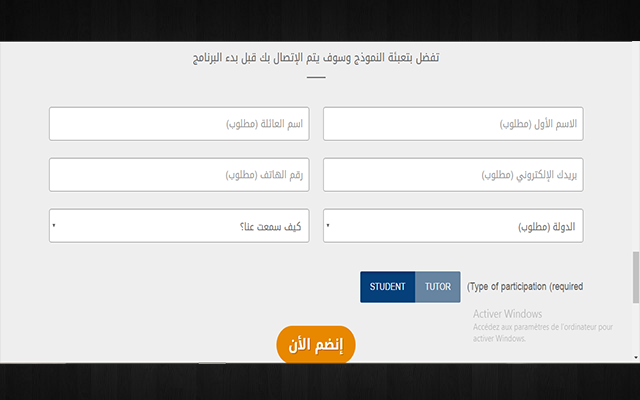640x400 pixels.
Task: Click the arrow of the country dropdown
Action: point(328,226)
